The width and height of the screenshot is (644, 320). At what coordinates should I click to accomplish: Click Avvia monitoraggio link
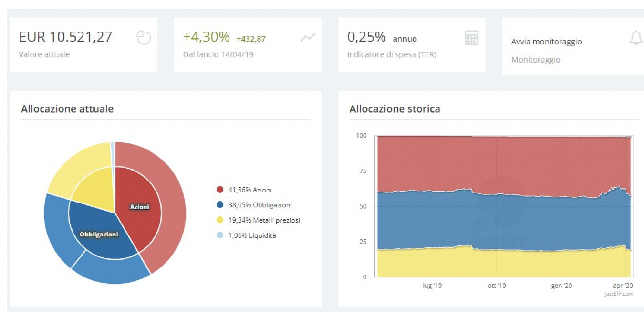click(x=546, y=42)
